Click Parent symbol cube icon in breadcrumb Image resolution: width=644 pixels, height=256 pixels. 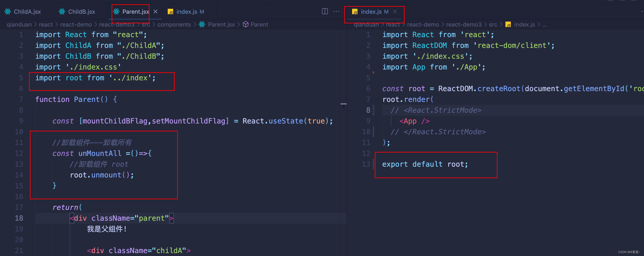245,24
